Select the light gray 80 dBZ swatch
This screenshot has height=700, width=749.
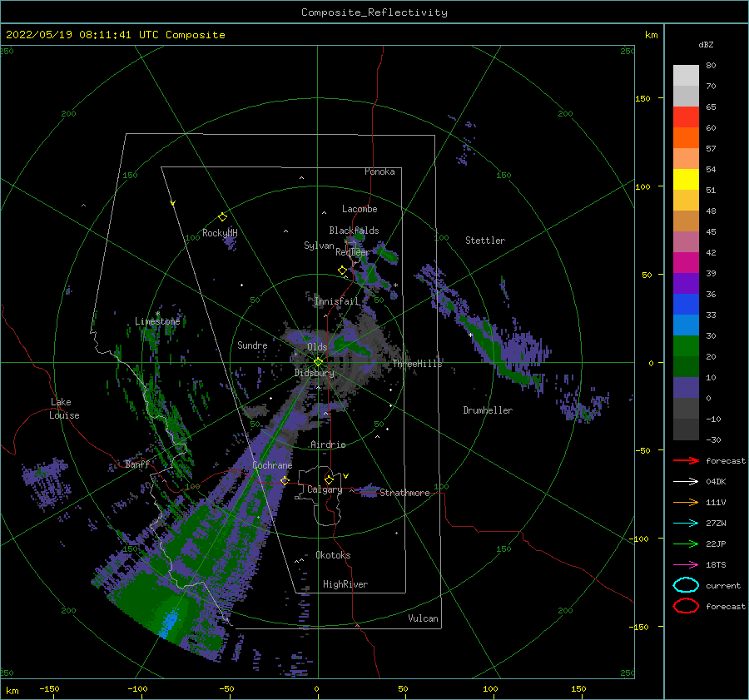[x=686, y=76]
